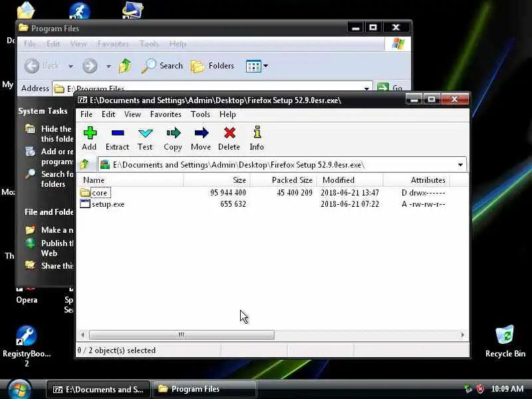Open the 7-Zip File menu
Viewport: 532px width, 399px height.
[86, 114]
